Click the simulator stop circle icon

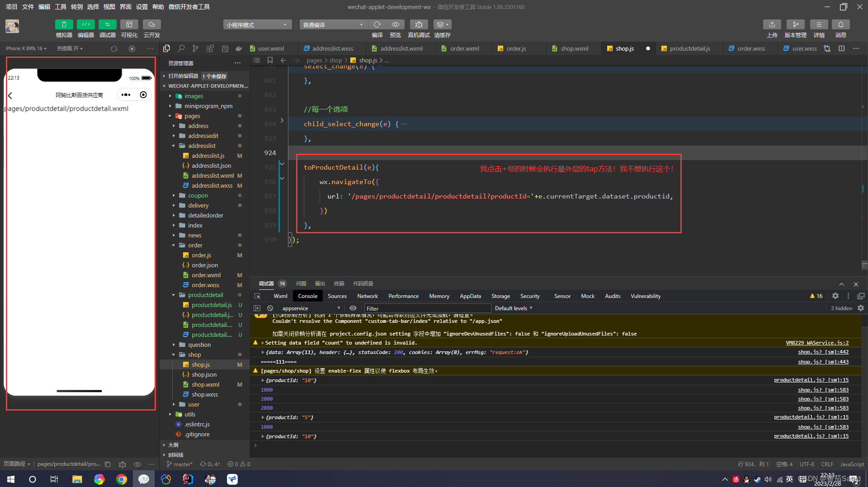(x=132, y=48)
